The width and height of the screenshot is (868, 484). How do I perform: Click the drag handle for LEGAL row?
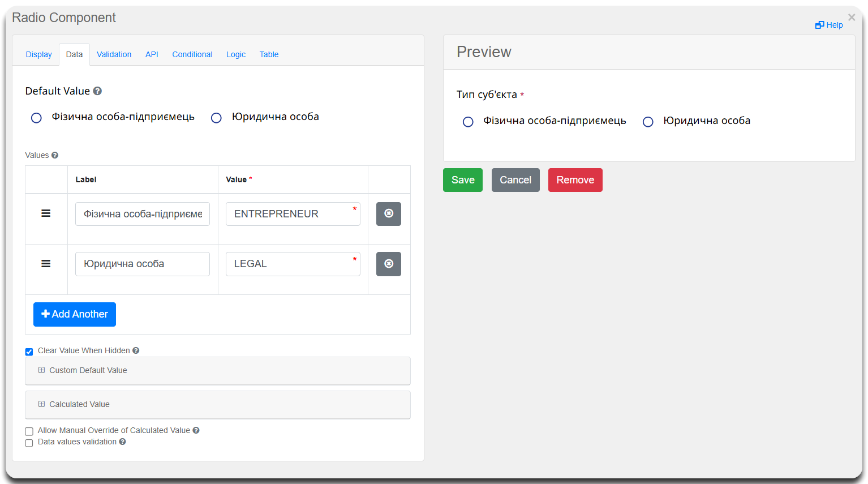click(x=46, y=264)
